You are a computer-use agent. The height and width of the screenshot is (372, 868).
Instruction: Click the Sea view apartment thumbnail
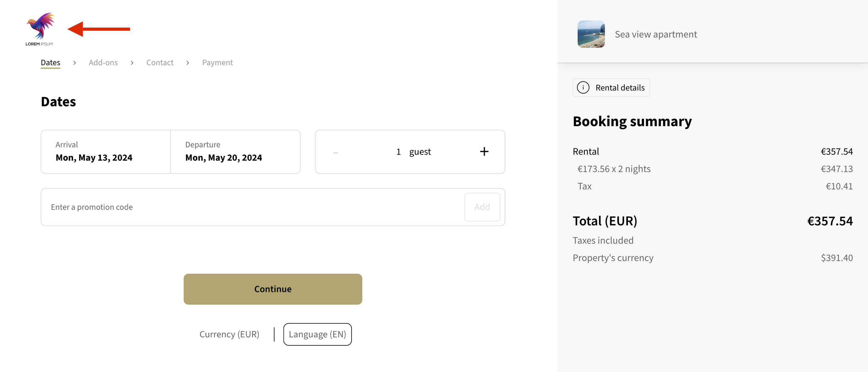(x=591, y=34)
